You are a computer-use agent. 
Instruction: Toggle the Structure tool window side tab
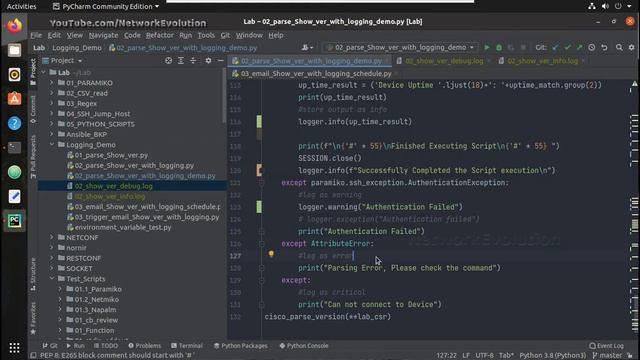(x=33, y=274)
